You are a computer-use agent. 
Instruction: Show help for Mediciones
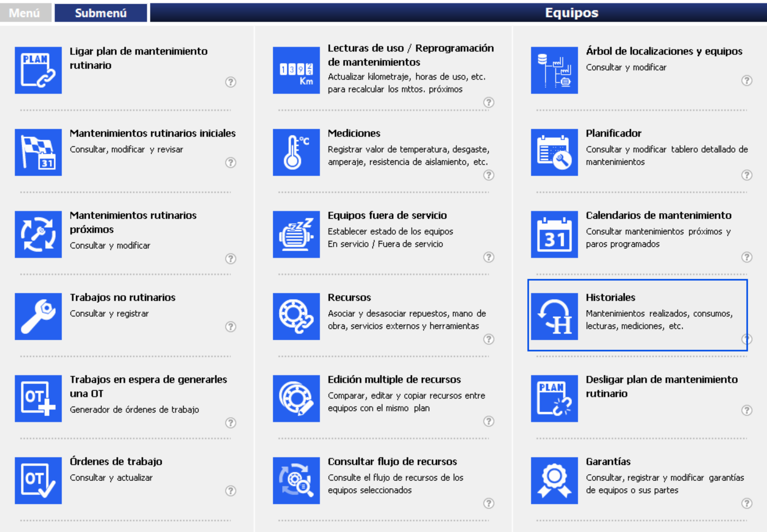(489, 175)
